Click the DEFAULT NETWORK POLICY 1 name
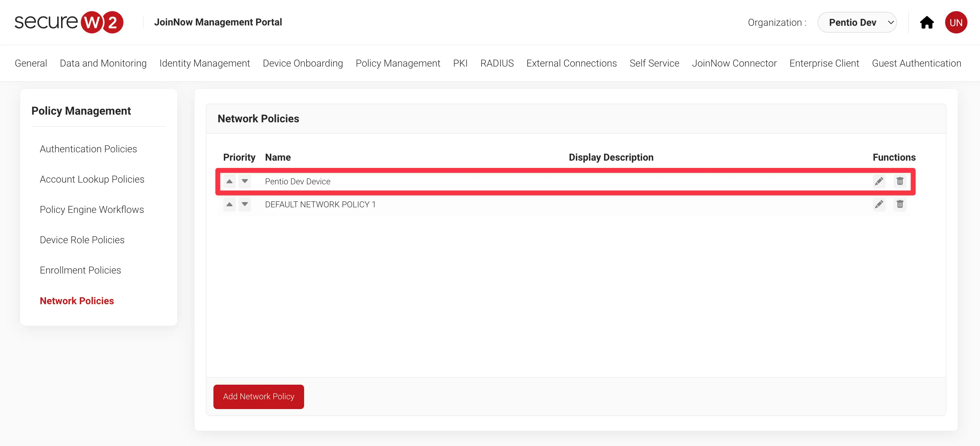The image size is (980, 446). coord(320,205)
